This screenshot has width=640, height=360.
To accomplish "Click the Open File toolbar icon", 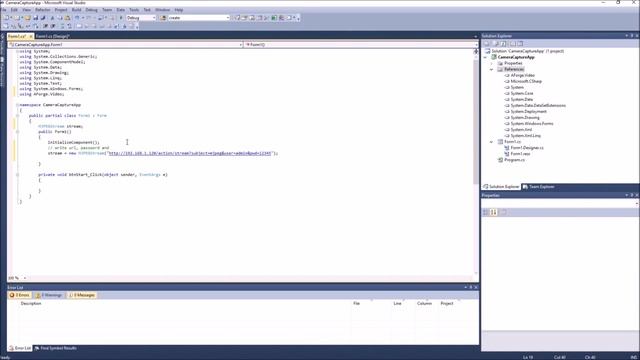I will click(27, 18).
